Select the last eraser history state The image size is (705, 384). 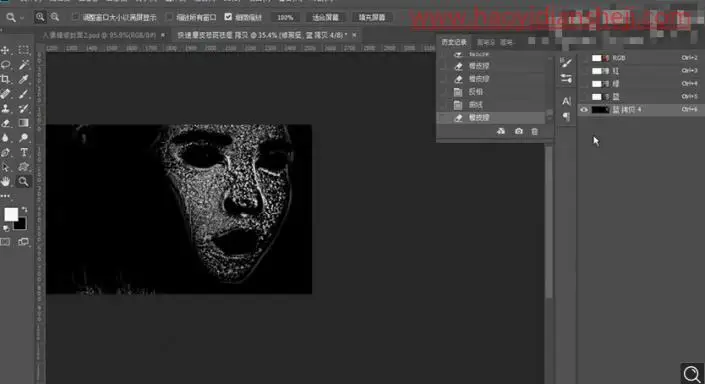tap(491, 118)
